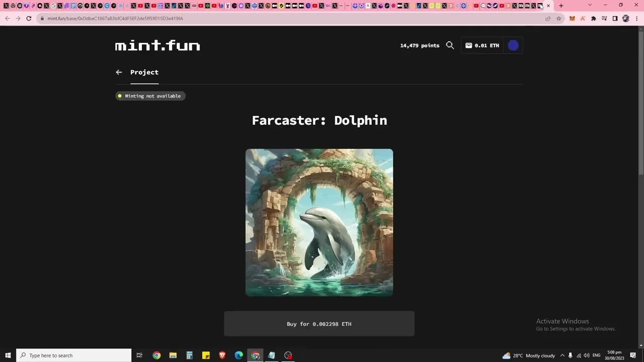Reload the page with refresh icon
Viewport: 644px width, 362px height.
point(29,19)
